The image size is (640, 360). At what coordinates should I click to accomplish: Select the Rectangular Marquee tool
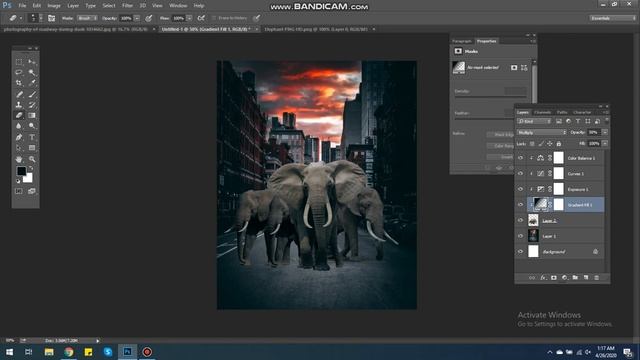coord(19,62)
